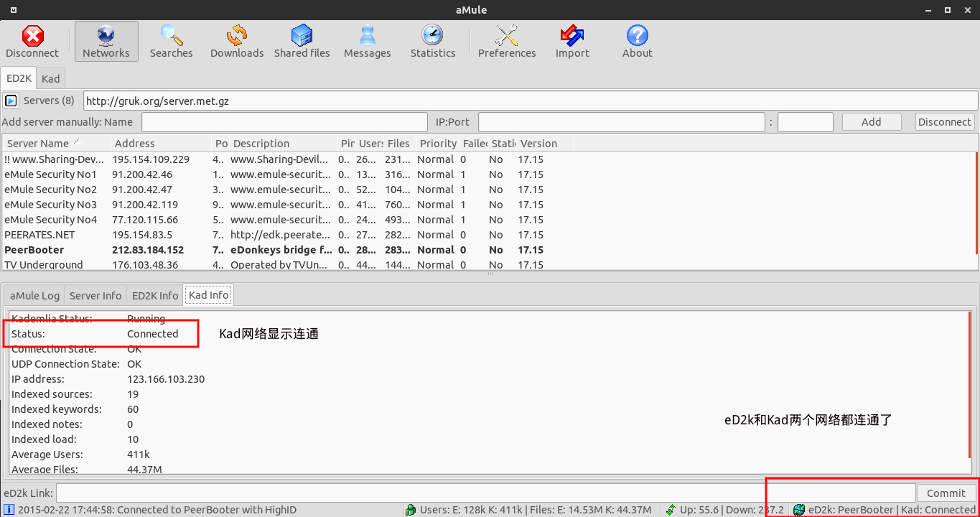
Task: Open the Networks view
Action: (106, 42)
